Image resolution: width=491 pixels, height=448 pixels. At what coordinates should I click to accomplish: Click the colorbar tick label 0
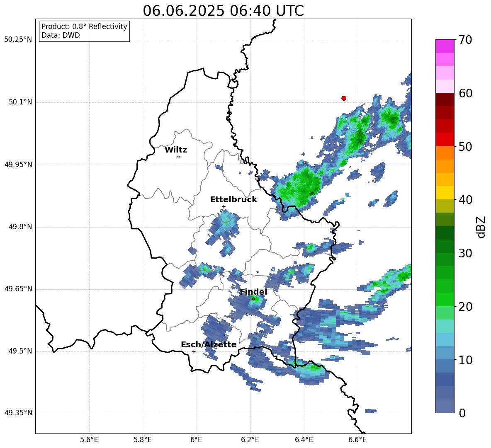coord(462,413)
